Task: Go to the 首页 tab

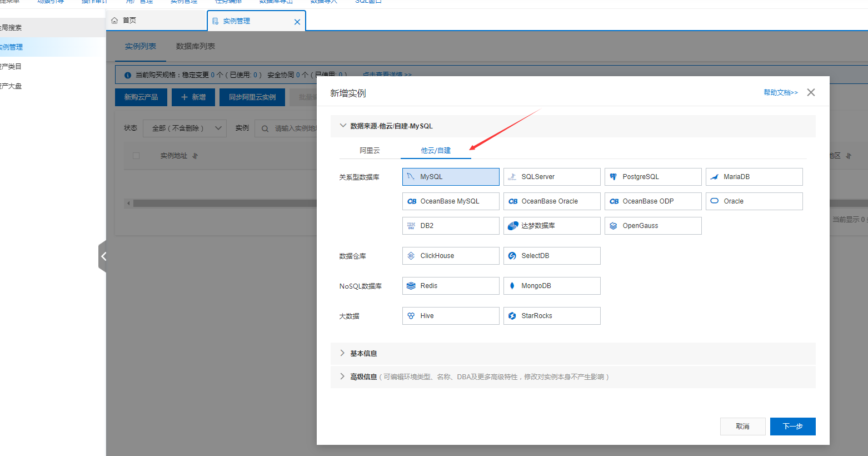Action: (156, 21)
